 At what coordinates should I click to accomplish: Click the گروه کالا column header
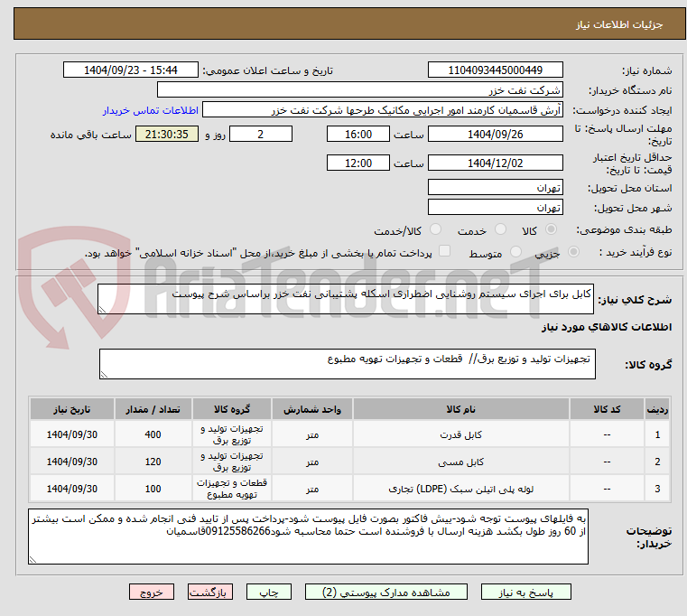click(x=232, y=409)
